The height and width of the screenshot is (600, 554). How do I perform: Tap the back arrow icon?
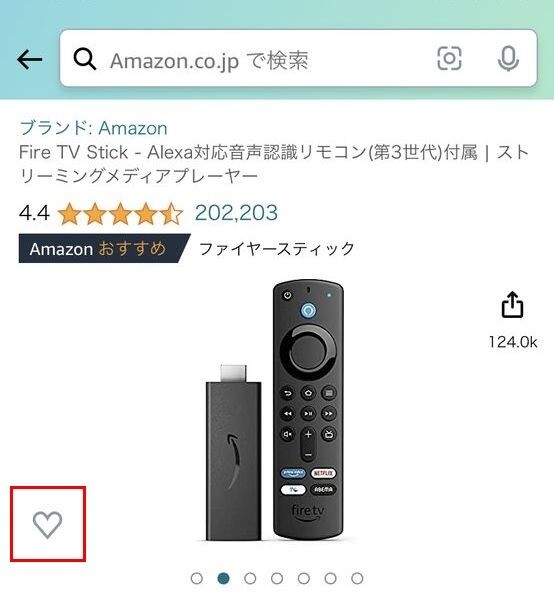pos(29,60)
